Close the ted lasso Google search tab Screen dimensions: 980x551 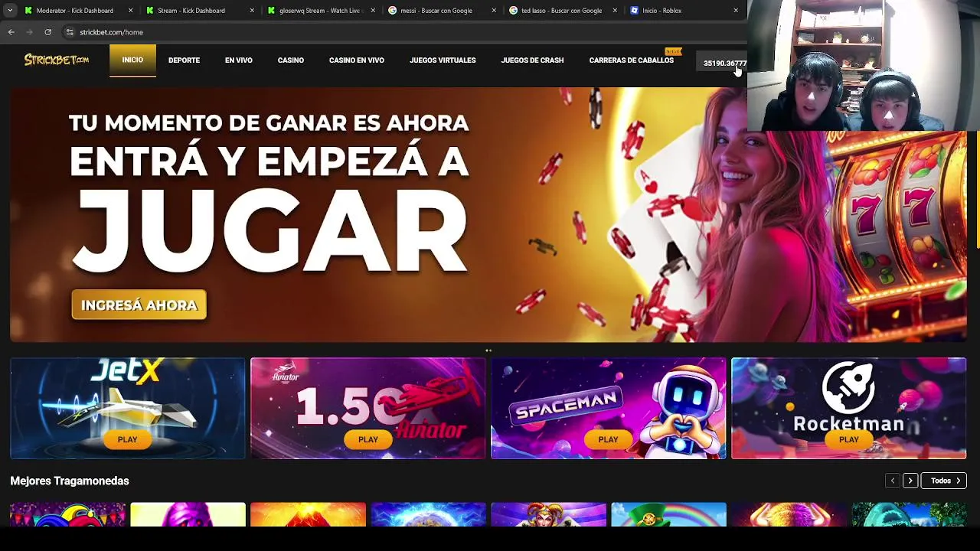coord(615,11)
